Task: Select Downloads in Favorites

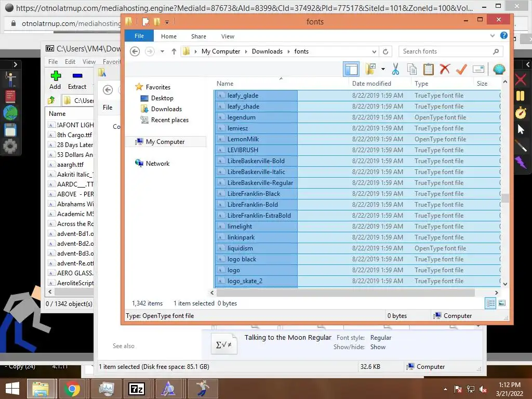Action: pyautogui.click(x=166, y=109)
